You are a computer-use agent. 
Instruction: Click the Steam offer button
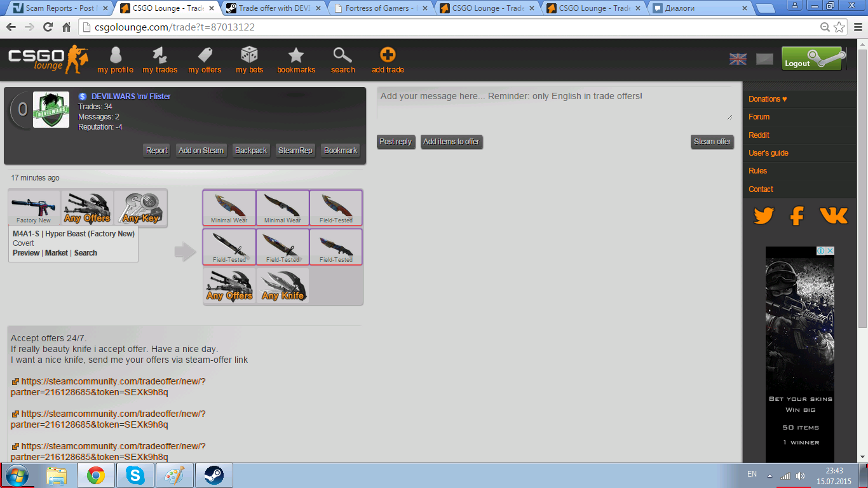712,142
